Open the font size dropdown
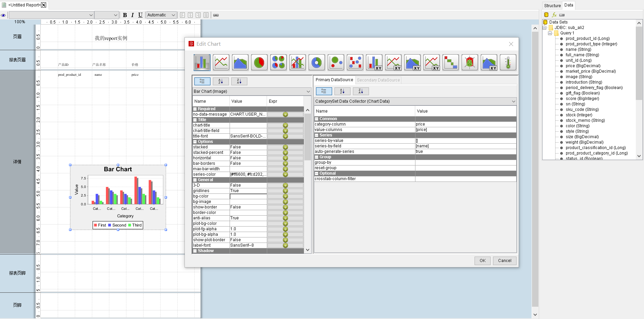Screen dimensions: 644x319 (x=106, y=15)
